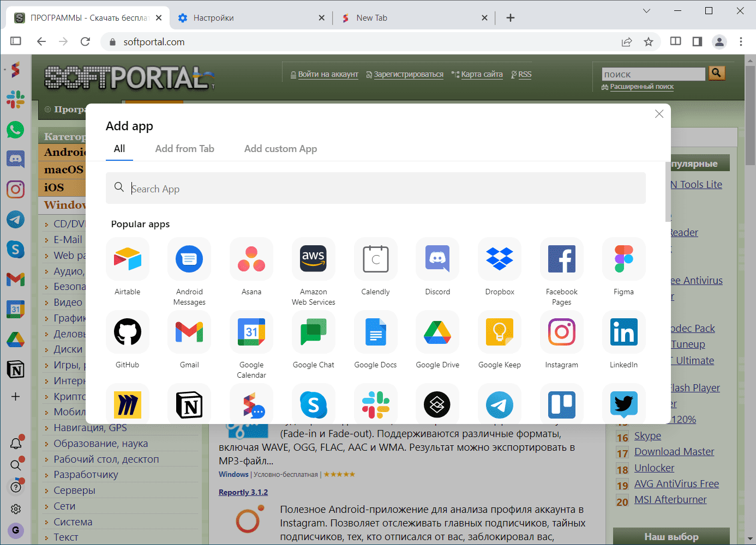Choose the LinkedIn app icon
The height and width of the screenshot is (545, 756).
(624, 332)
